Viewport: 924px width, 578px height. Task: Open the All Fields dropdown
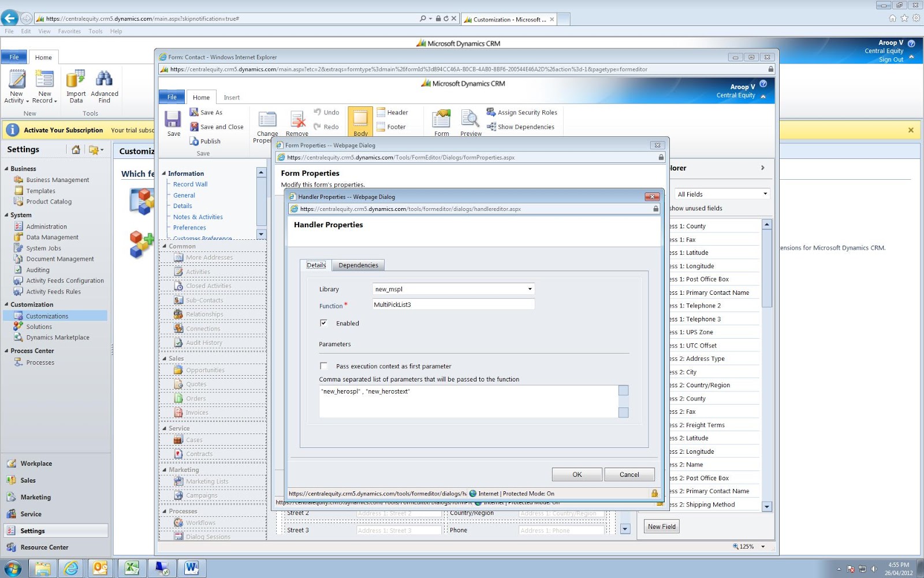coord(765,194)
